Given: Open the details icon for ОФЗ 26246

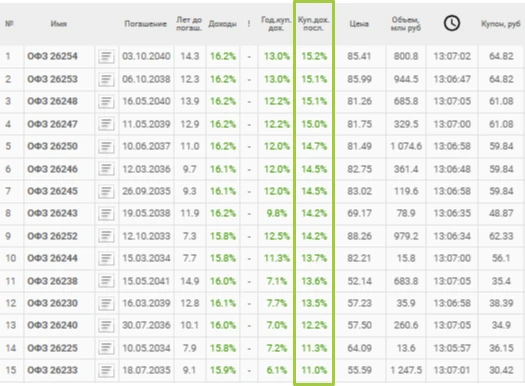Looking at the screenshot, I should pos(106,169).
